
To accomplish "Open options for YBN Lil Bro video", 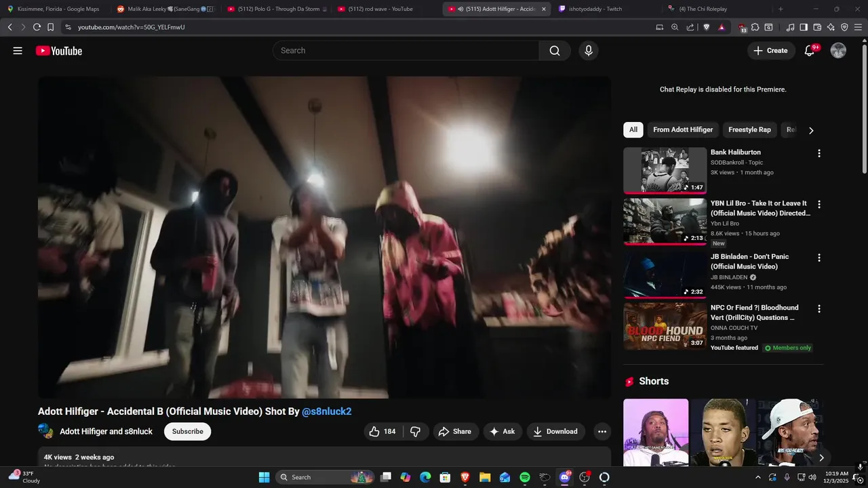I will [x=818, y=204].
